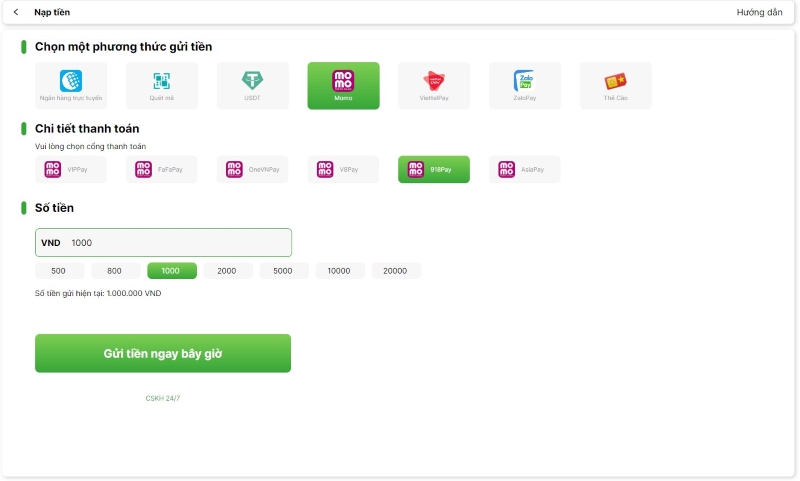Viewport: 800px width, 481px height.
Task: Choose Thẻ Cào card method
Action: (615, 86)
